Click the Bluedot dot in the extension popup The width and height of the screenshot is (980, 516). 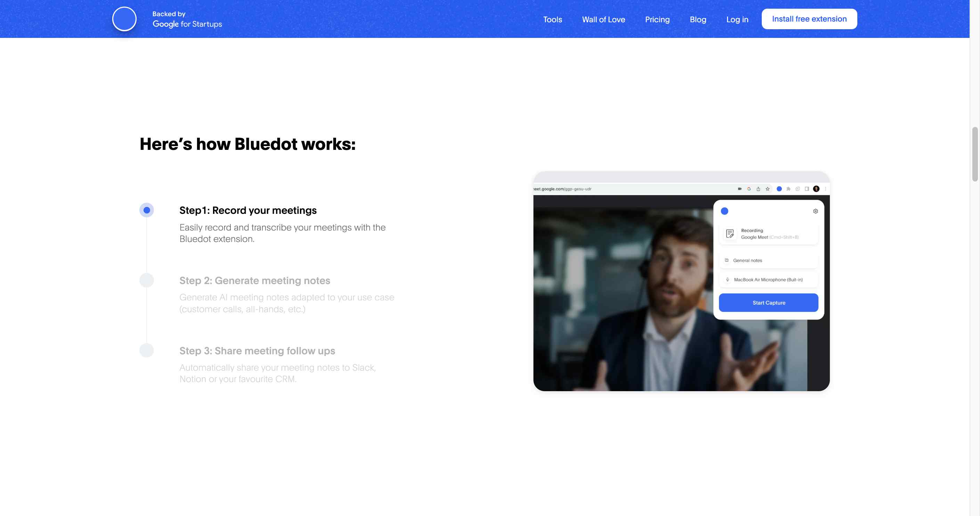click(724, 211)
